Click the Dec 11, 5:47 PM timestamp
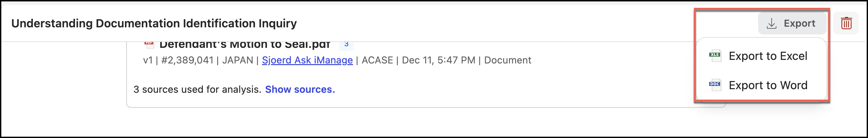The width and height of the screenshot is (868, 138). click(438, 60)
